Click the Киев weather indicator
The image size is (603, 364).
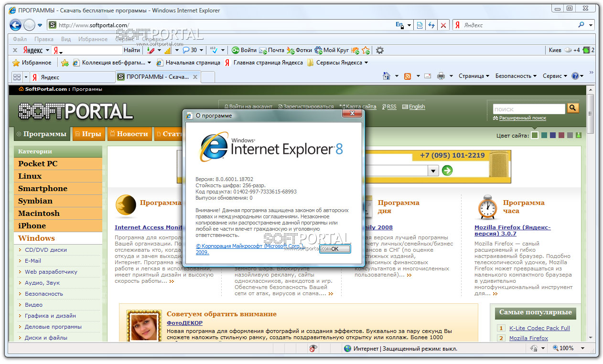coord(564,50)
